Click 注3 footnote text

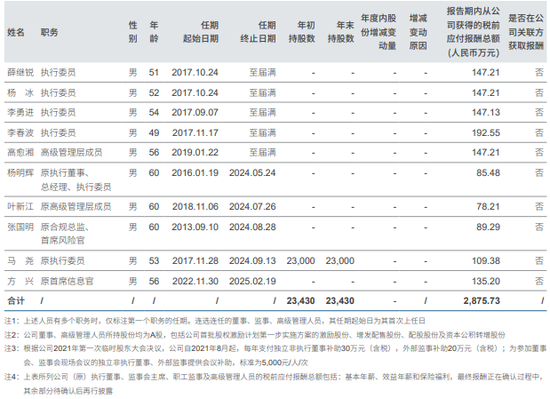click(275, 356)
